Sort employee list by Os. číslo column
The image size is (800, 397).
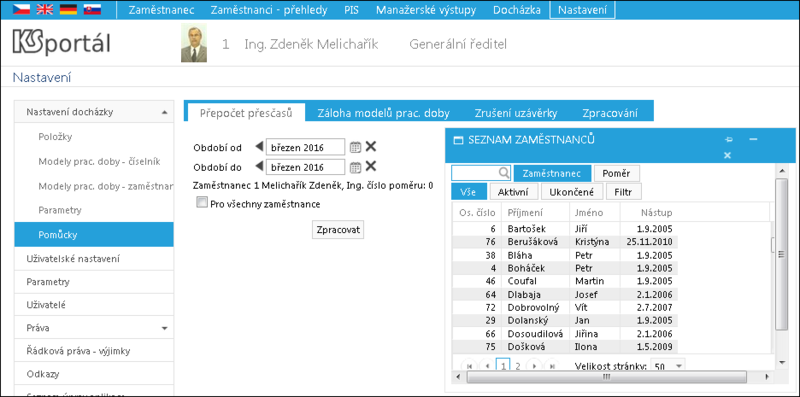point(477,212)
